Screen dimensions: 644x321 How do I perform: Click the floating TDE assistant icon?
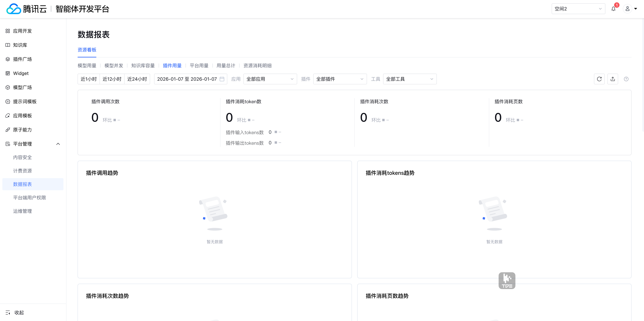tap(507, 280)
